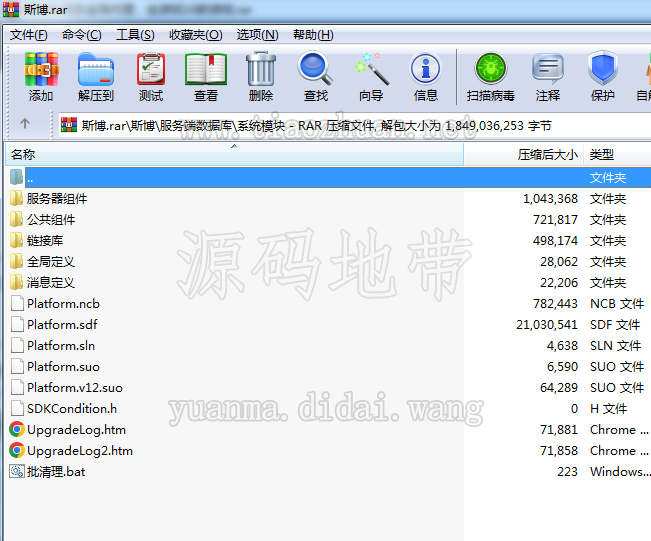Click the H 文件 type cell
Image resolution: width=651 pixels, height=541 pixels.
608,409
